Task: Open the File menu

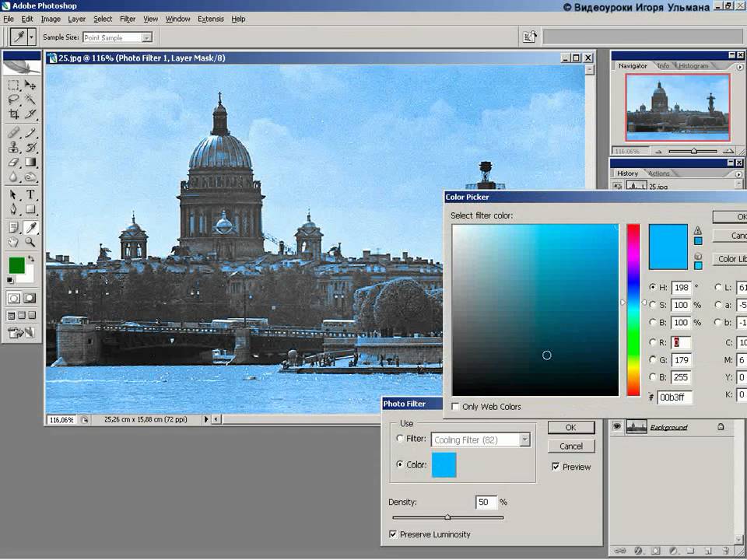Action: pyautogui.click(x=9, y=19)
